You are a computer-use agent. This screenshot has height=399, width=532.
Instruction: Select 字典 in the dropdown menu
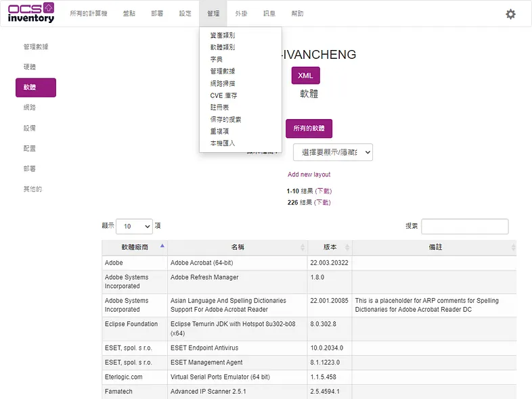point(217,60)
